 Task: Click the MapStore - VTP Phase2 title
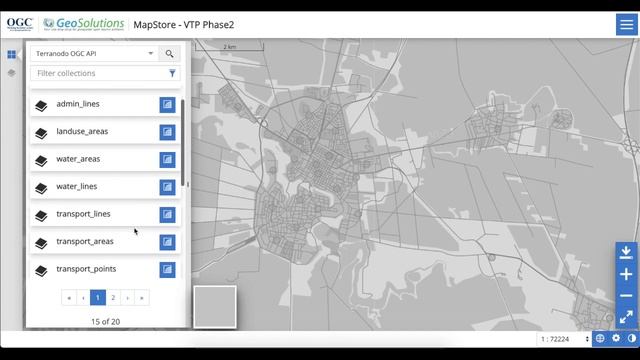click(184, 25)
